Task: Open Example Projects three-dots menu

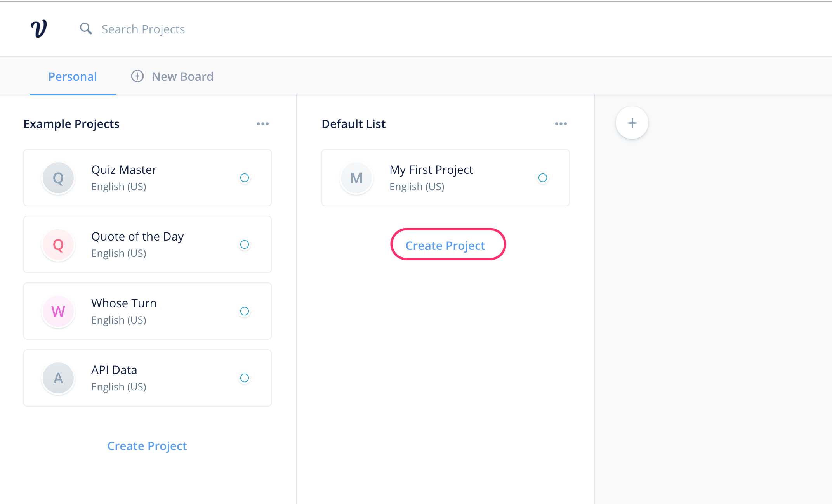Action: click(263, 124)
